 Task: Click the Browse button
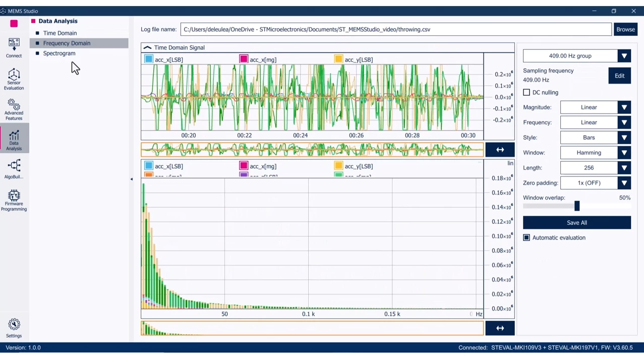tap(625, 29)
